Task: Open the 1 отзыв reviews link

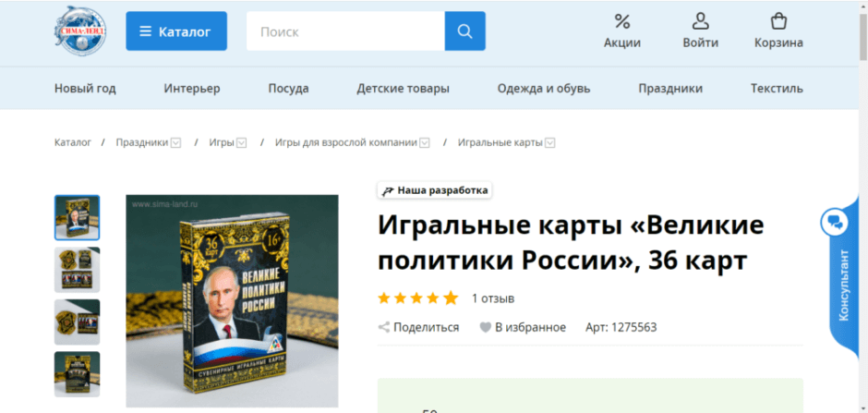Action: coord(493,299)
